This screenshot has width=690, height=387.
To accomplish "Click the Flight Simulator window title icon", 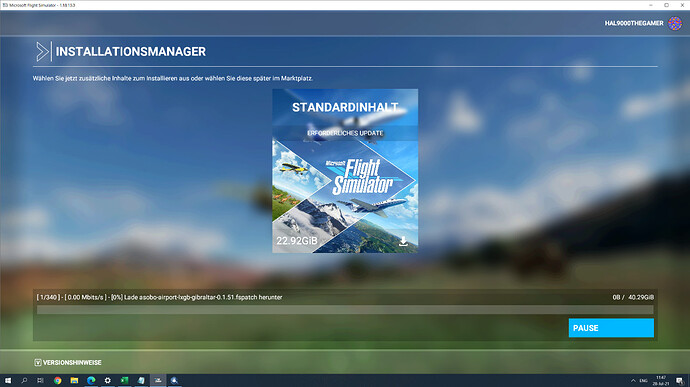I will pos(5,5).
